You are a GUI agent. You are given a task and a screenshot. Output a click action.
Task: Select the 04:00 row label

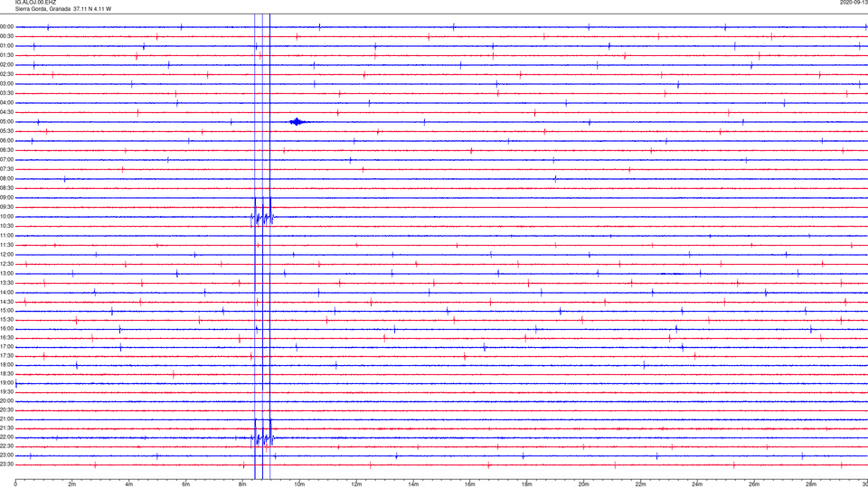[x=7, y=103]
